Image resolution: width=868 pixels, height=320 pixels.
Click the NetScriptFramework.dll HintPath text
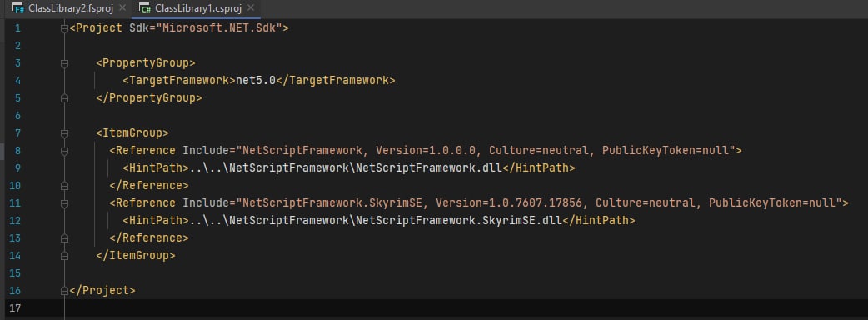click(346, 168)
